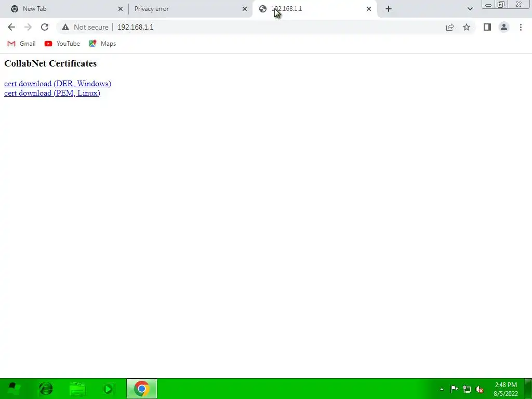Close the Privacy error tab
Image resolution: width=532 pixels, height=399 pixels.
[245, 9]
